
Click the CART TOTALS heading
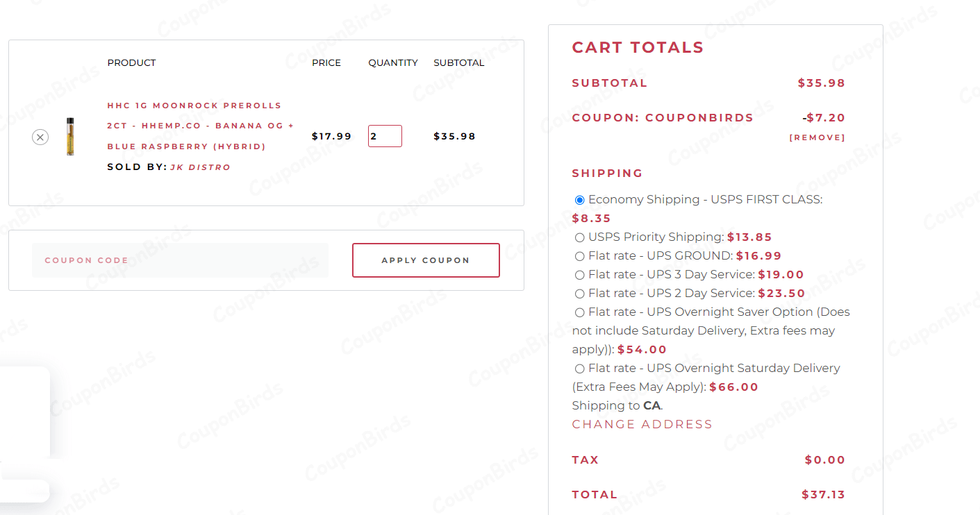pos(637,47)
